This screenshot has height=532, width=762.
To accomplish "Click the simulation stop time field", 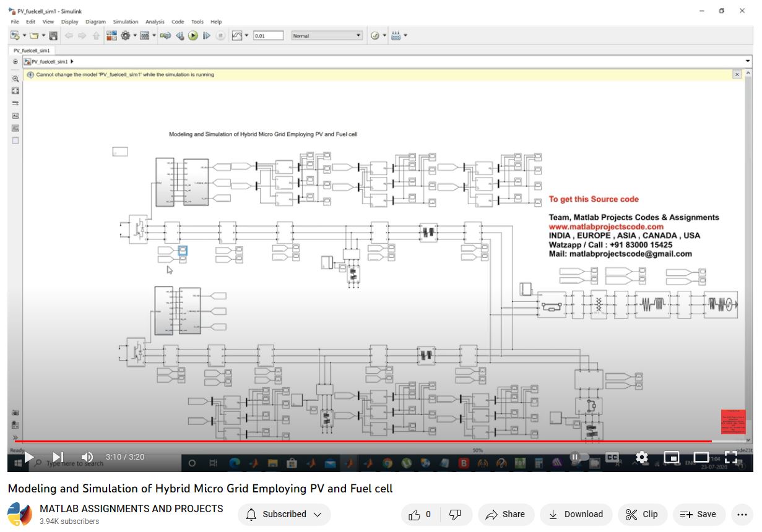I will 268,36.
